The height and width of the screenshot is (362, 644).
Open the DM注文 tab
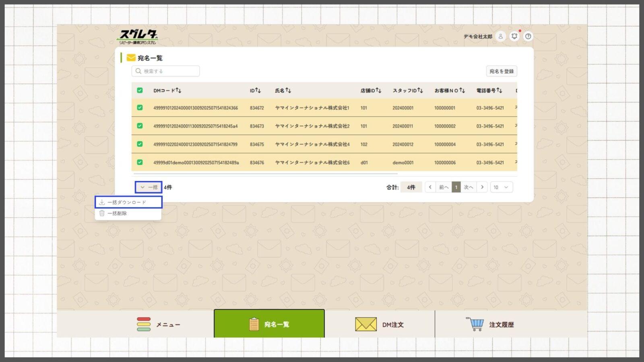pyautogui.click(x=380, y=324)
